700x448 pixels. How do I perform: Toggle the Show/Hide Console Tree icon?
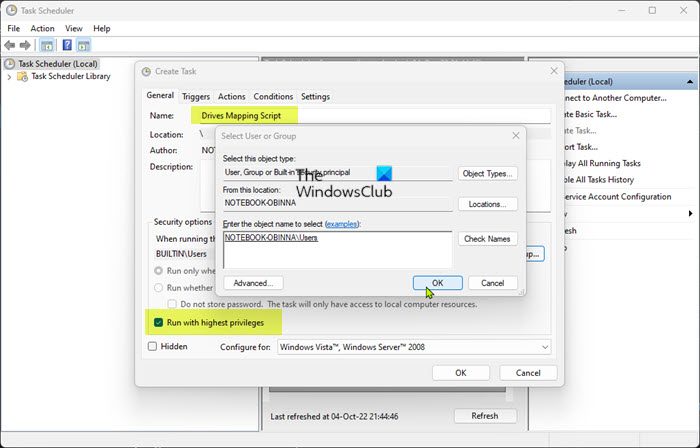point(47,45)
